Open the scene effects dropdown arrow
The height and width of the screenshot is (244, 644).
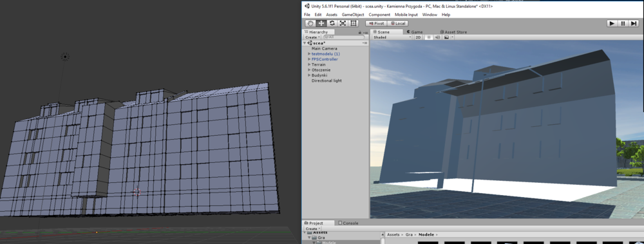tap(452, 37)
